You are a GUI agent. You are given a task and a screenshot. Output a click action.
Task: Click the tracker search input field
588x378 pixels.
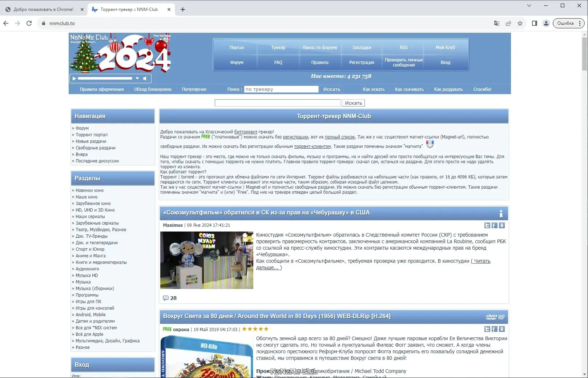(281, 89)
